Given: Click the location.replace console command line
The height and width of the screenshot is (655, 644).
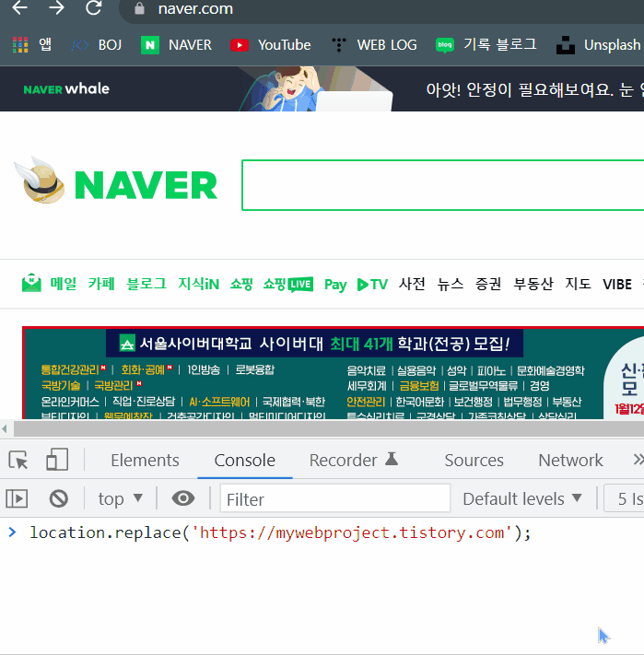Looking at the screenshot, I should coord(280,533).
